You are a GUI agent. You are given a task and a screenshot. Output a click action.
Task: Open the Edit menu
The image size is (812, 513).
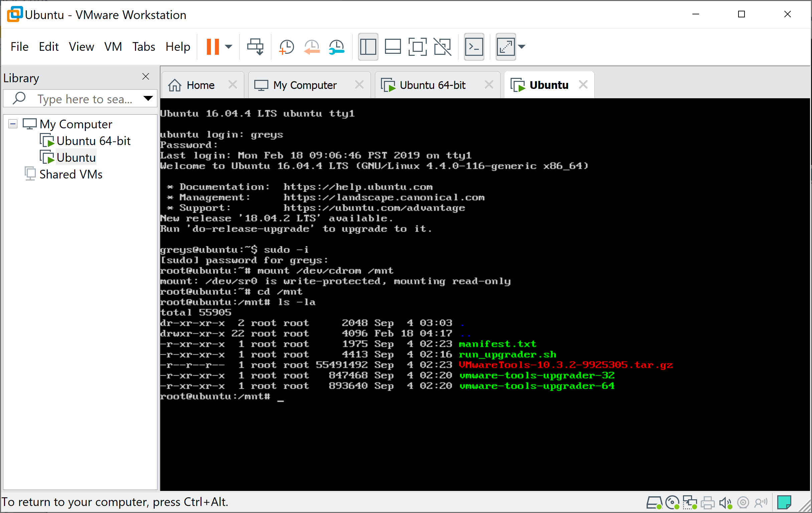tap(48, 46)
